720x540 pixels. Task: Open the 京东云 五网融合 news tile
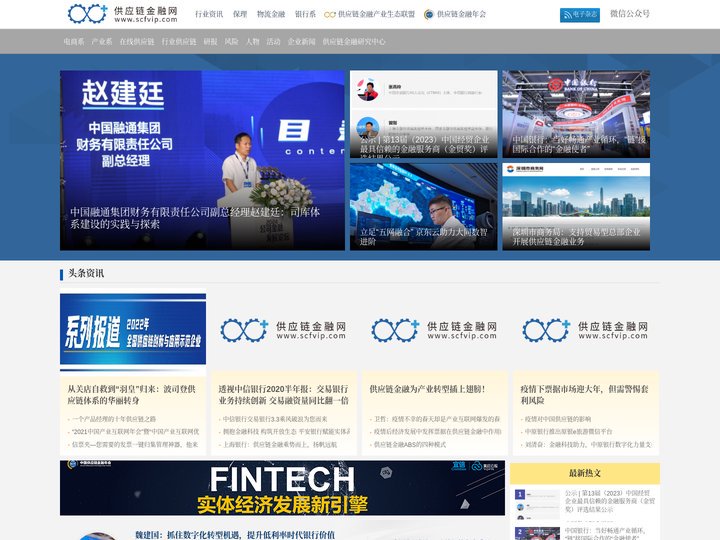[x=423, y=207]
